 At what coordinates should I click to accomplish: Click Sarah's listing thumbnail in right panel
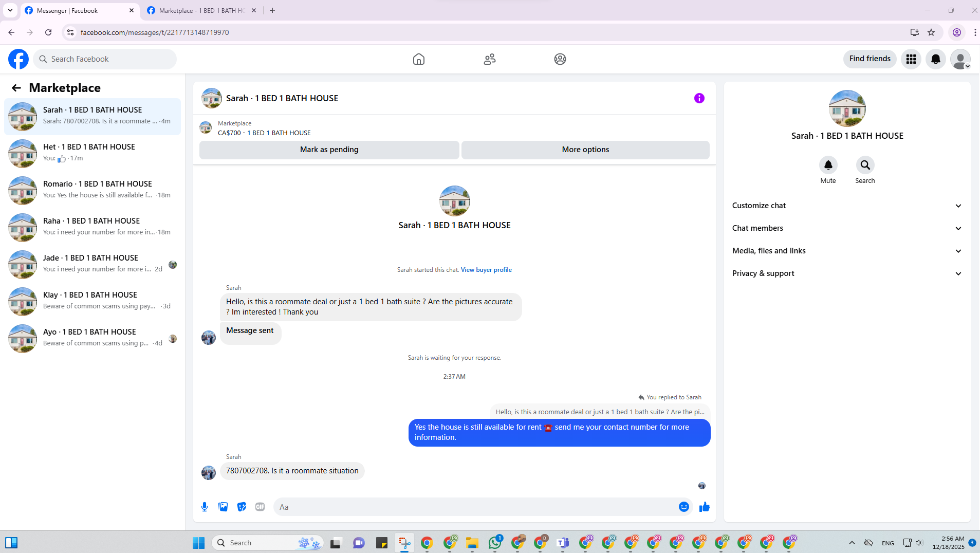point(847,108)
